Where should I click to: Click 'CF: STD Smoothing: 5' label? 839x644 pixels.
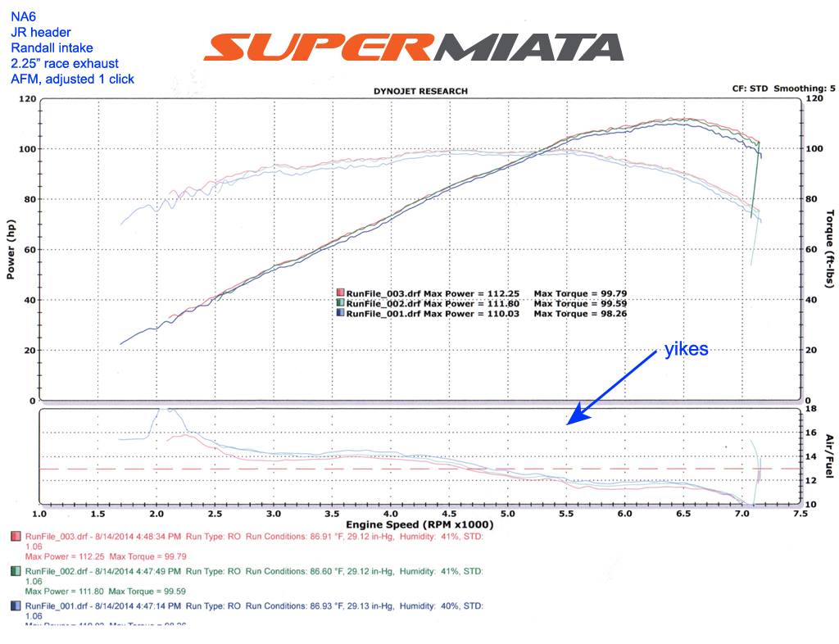click(x=784, y=88)
